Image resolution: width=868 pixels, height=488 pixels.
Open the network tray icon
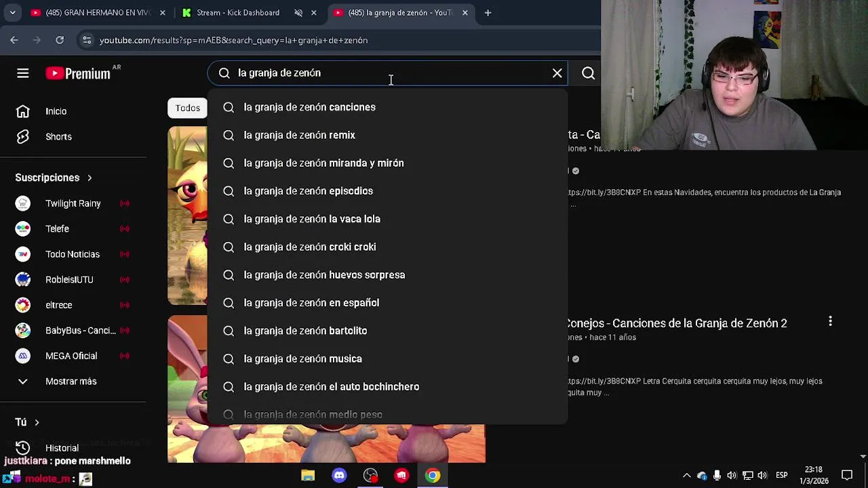click(x=747, y=476)
